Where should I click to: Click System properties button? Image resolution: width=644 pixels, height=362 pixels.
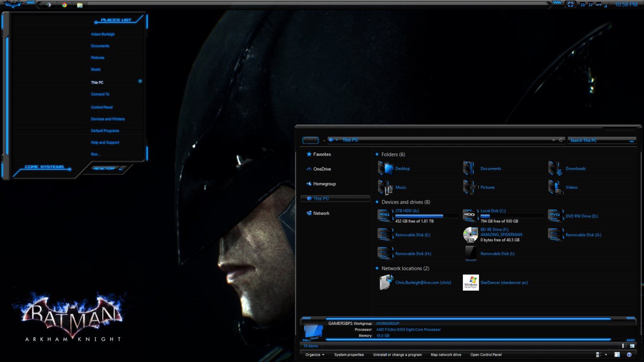coord(349,355)
